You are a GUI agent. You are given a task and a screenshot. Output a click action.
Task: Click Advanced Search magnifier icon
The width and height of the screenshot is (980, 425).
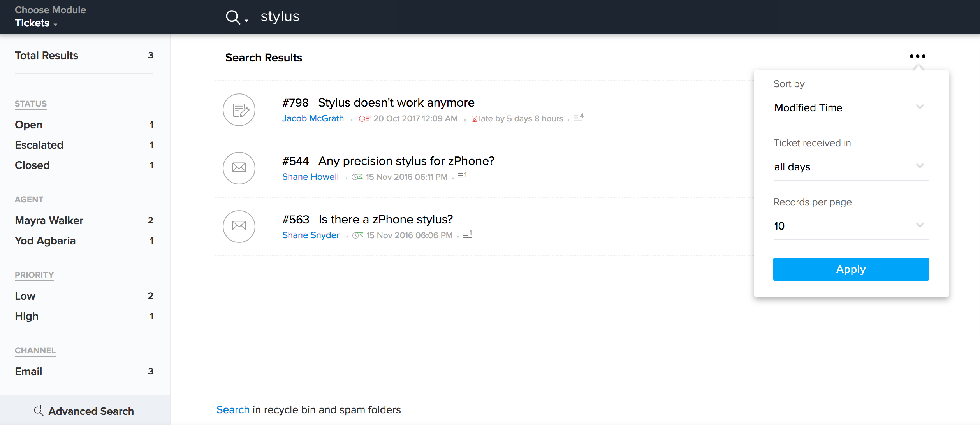39,411
